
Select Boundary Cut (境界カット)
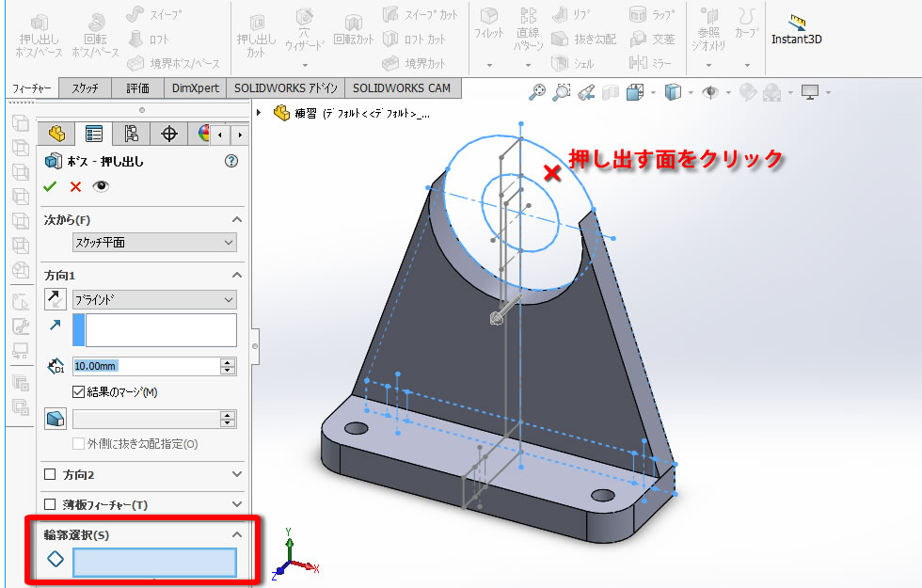point(414,63)
